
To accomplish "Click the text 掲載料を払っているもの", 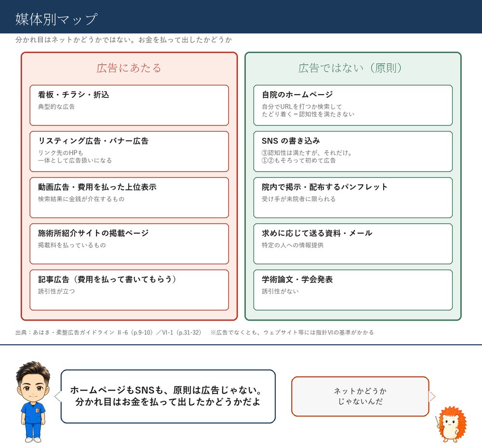I will (72, 245).
